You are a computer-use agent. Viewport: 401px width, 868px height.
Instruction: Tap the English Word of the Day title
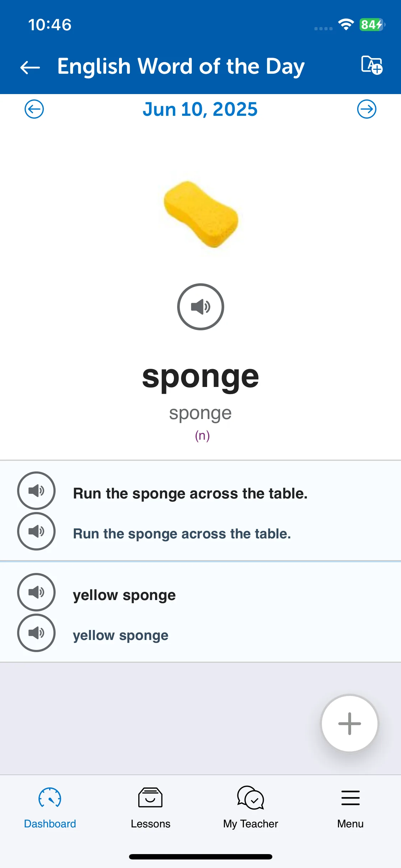181,67
